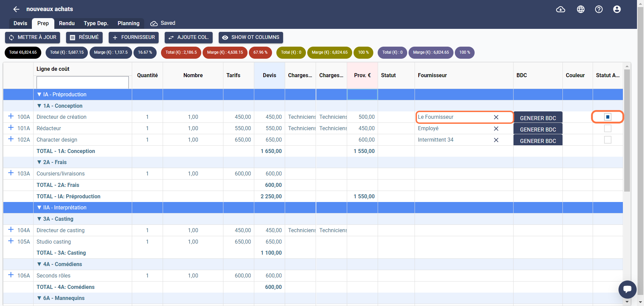Click the plus icon on row 103A

11,173
